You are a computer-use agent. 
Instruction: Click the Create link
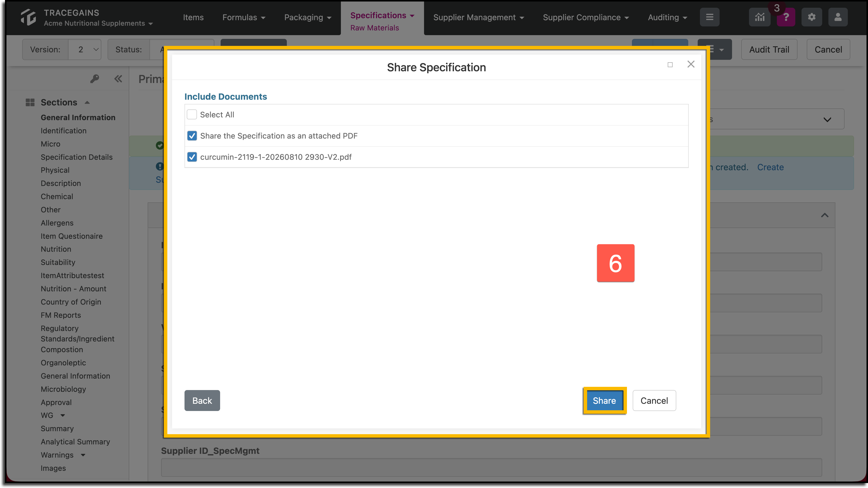click(x=770, y=167)
